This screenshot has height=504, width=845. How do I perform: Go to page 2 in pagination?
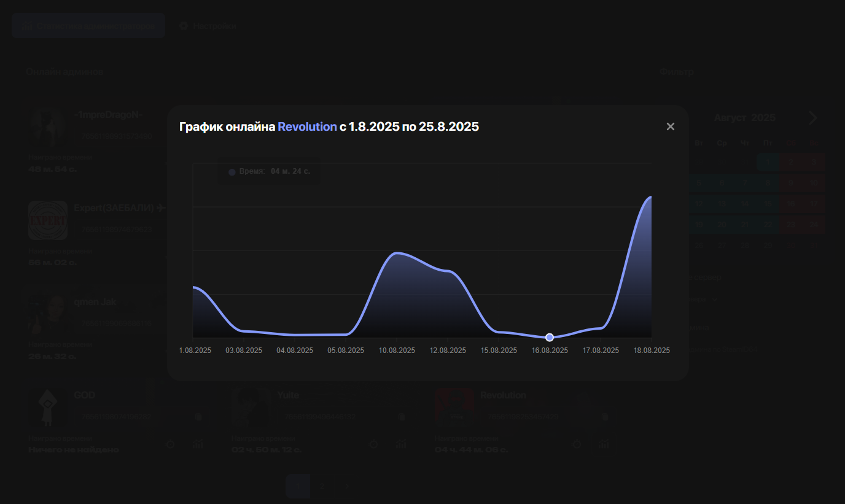coord(322,486)
